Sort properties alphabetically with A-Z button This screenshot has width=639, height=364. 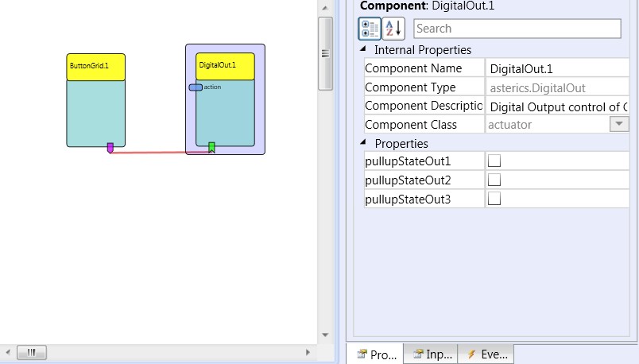pos(393,29)
